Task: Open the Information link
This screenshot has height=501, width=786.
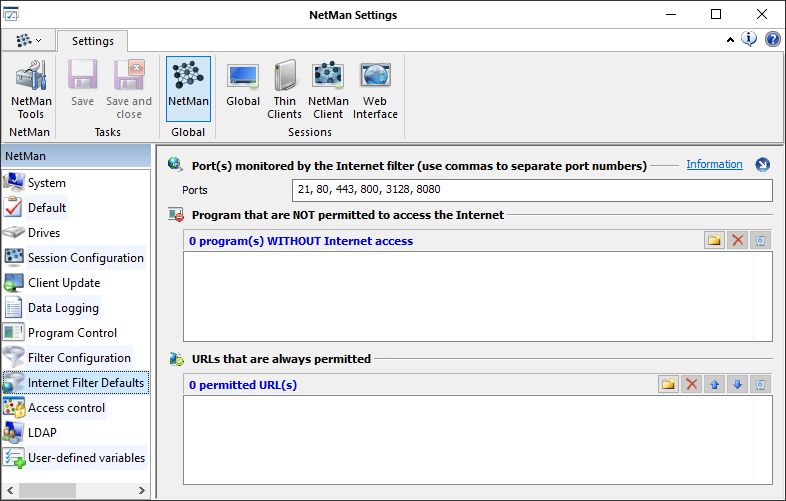Action: pyautogui.click(x=714, y=164)
